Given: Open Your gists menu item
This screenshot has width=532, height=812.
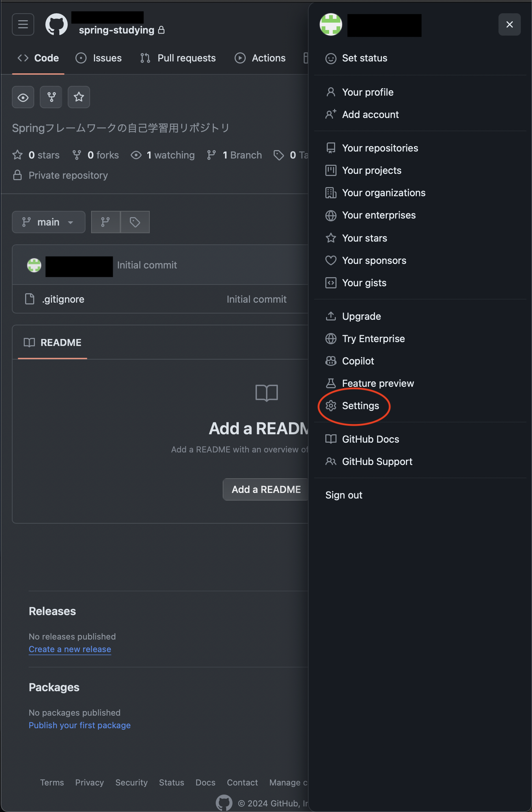Looking at the screenshot, I should pos(420,283).
